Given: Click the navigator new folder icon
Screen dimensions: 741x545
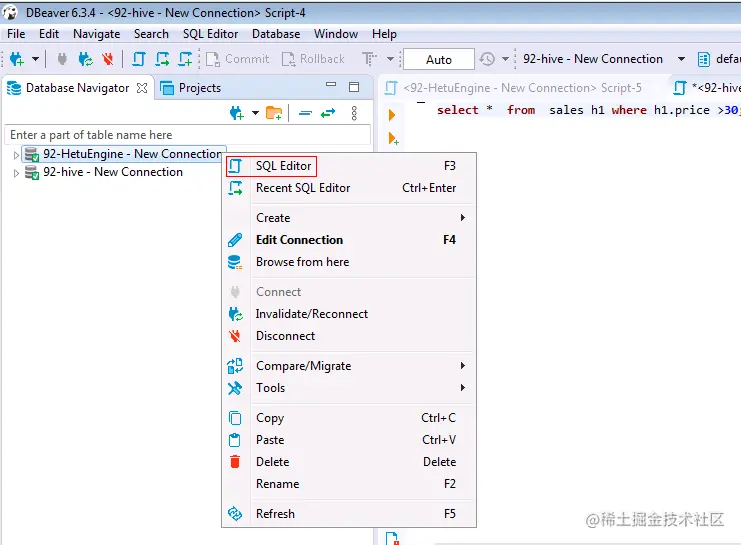Looking at the screenshot, I should (x=274, y=113).
